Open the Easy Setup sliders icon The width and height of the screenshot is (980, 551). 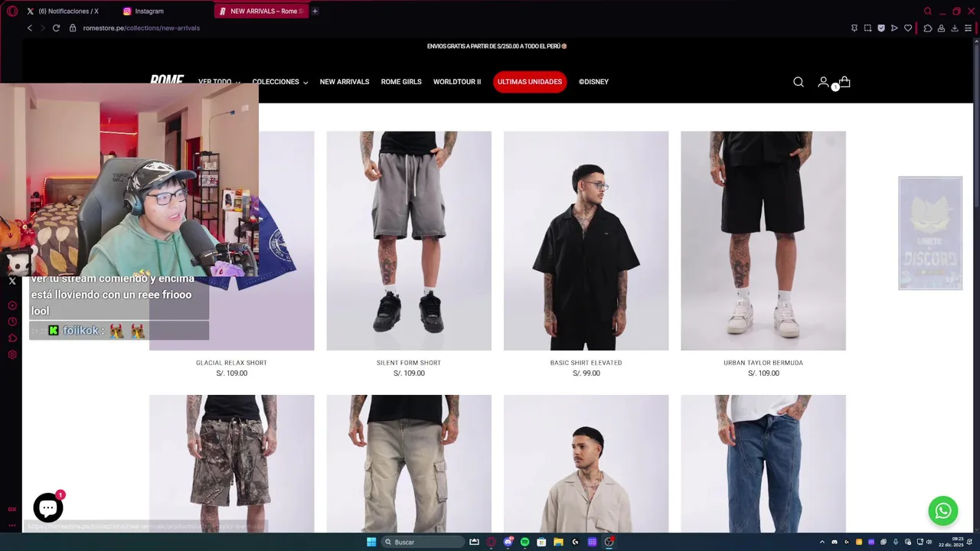click(x=968, y=28)
